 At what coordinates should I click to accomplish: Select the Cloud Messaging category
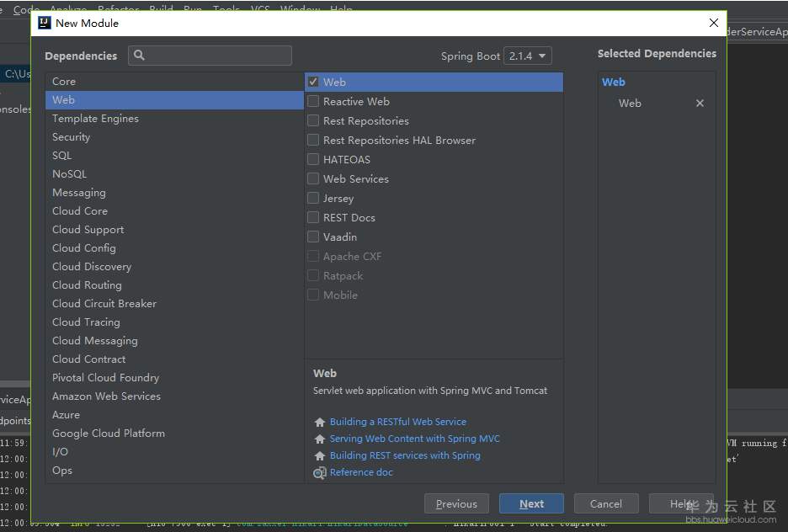(174, 341)
